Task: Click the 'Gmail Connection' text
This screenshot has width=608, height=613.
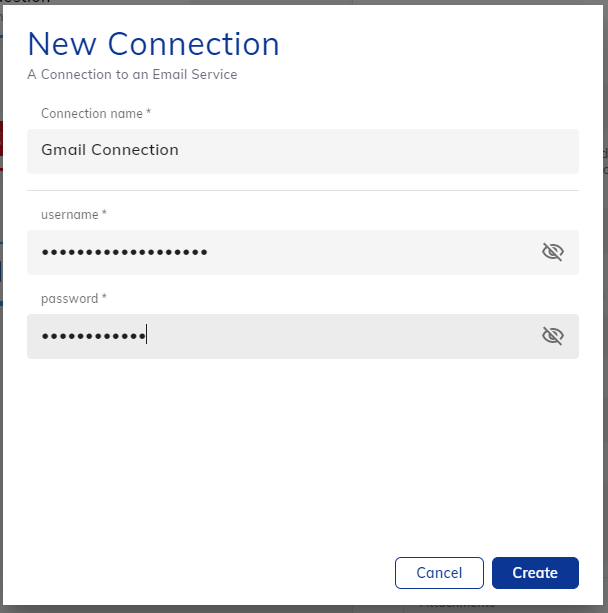Action: pos(110,150)
